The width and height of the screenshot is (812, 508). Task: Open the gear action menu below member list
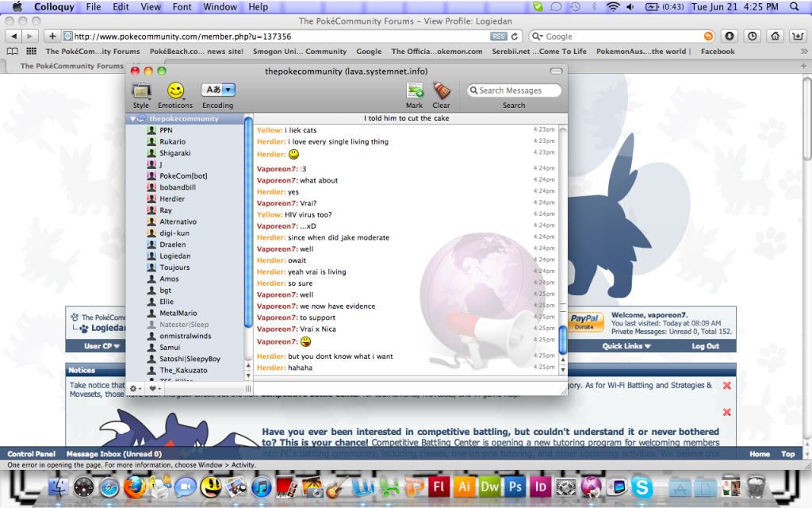click(x=135, y=388)
